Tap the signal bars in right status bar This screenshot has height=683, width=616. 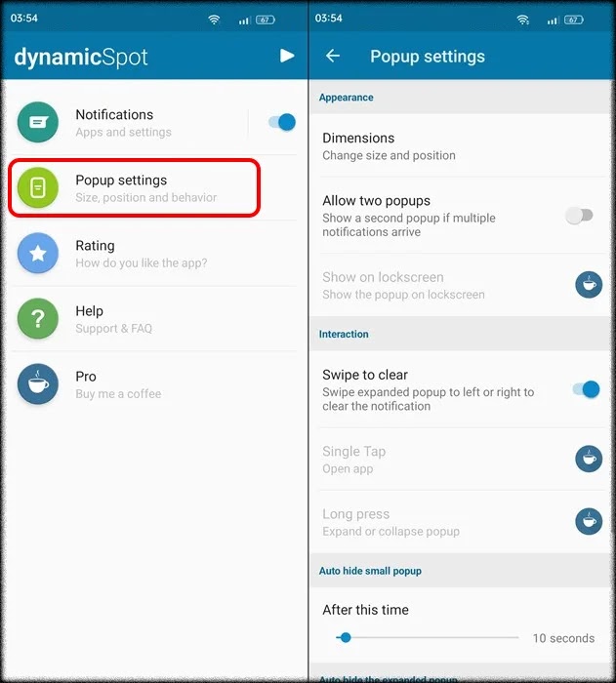553,20
